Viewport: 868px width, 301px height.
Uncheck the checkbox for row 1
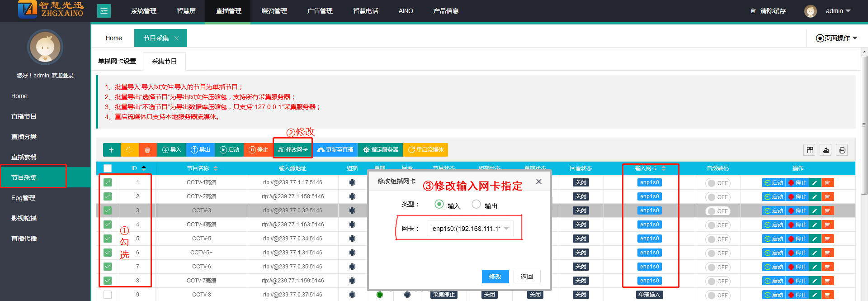[x=108, y=182]
